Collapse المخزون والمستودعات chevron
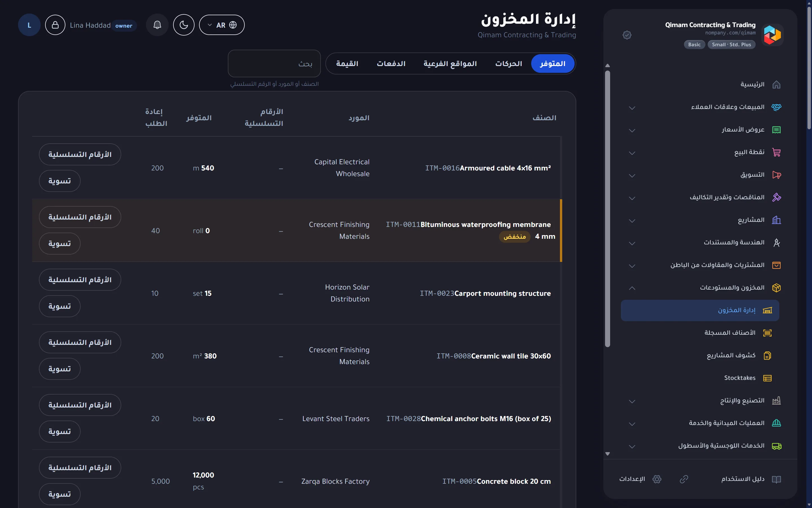The width and height of the screenshot is (812, 508). pos(632,288)
